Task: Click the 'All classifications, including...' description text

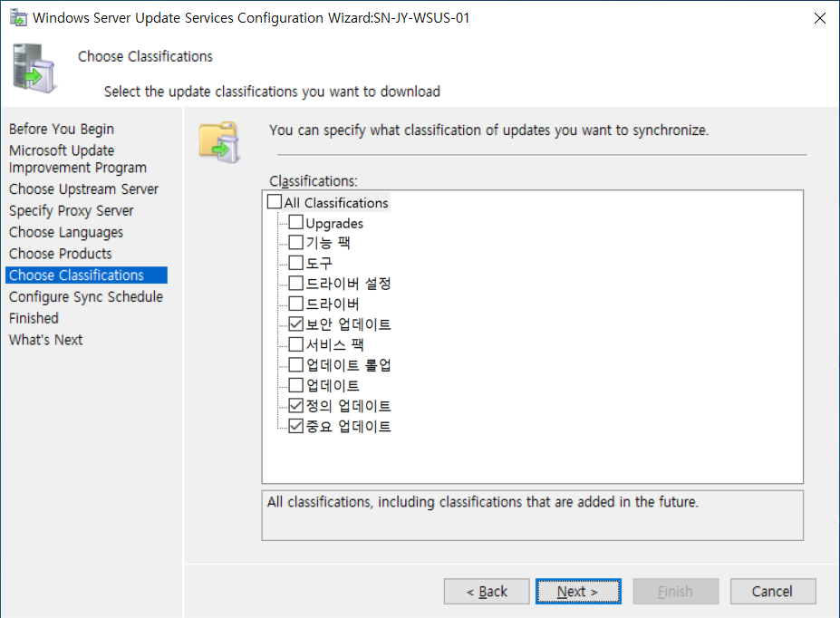Action: pos(483,502)
